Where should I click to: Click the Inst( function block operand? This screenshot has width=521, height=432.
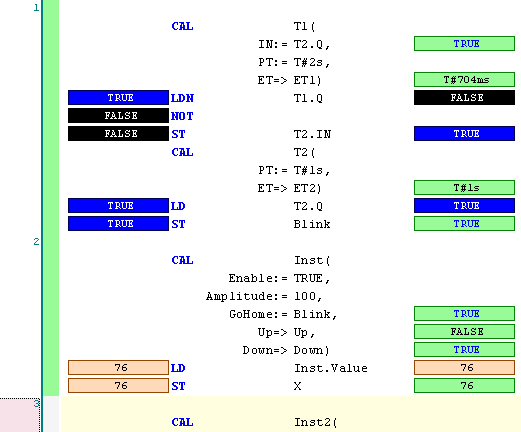(312, 260)
